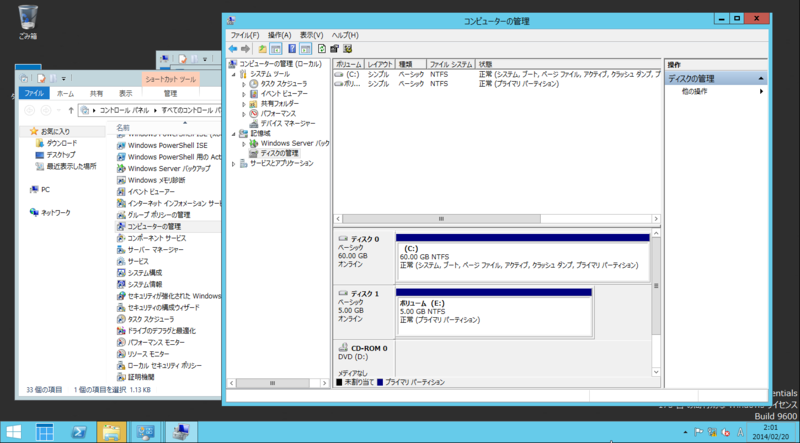The height and width of the screenshot is (443, 800).
Task: Open File Explorer from the taskbar
Action: (111, 432)
